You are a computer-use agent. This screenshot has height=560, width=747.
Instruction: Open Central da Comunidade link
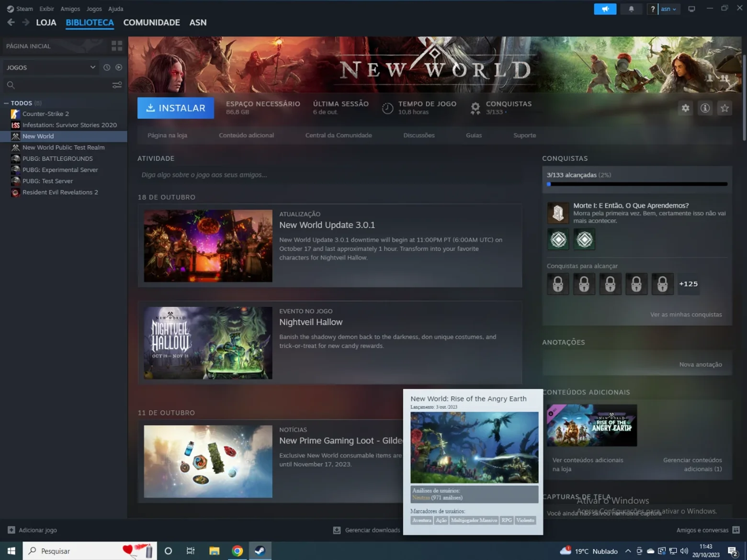pyautogui.click(x=339, y=135)
